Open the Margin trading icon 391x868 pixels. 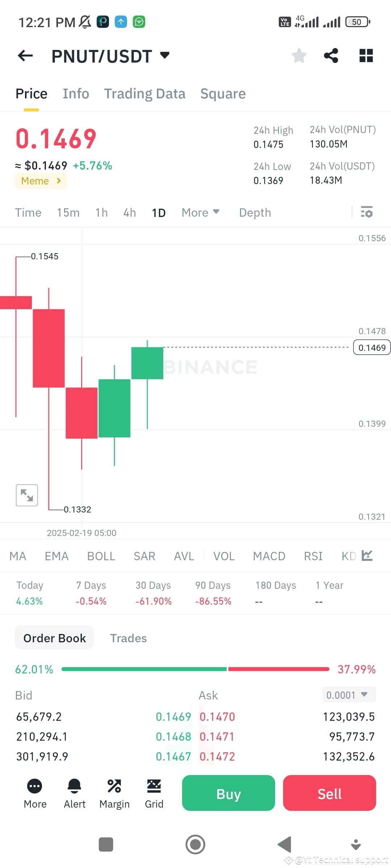pyautogui.click(x=114, y=786)
